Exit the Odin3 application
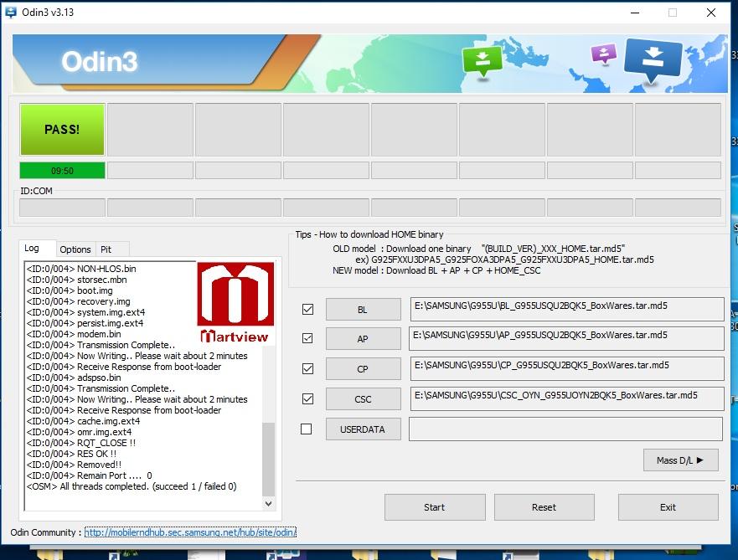Image resolution: width=738 pixels, height=560 pixels. coord(668,507)
